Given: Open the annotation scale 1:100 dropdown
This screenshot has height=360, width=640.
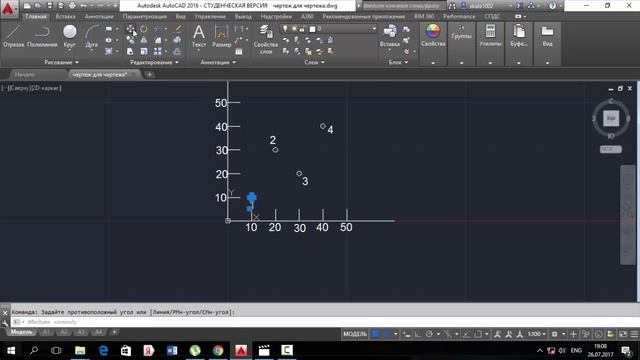Looking at the screenshot, I should [x=536, y=334].
